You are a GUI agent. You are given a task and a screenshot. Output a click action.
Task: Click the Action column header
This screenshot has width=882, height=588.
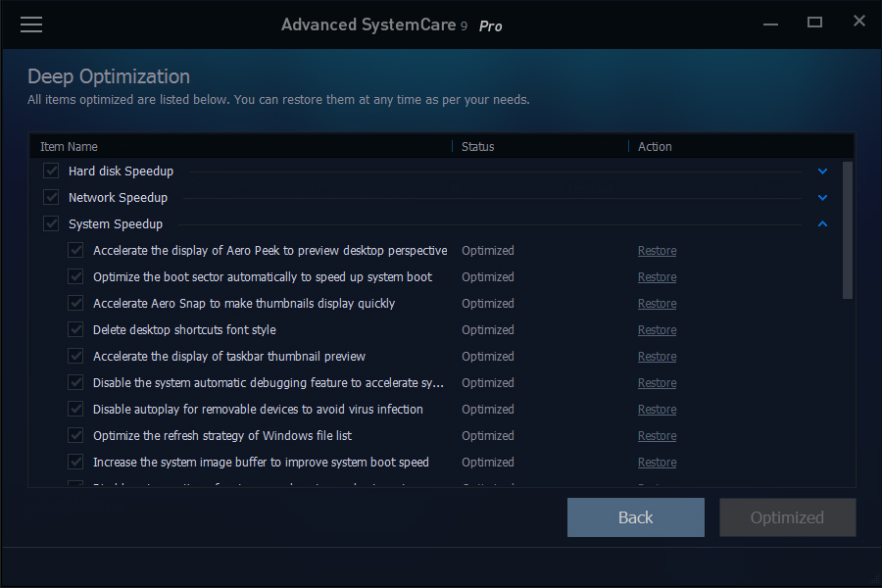pos(655,146)
